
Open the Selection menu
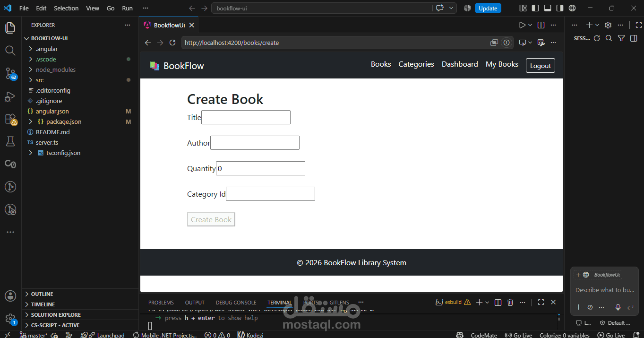coord(66,8)
